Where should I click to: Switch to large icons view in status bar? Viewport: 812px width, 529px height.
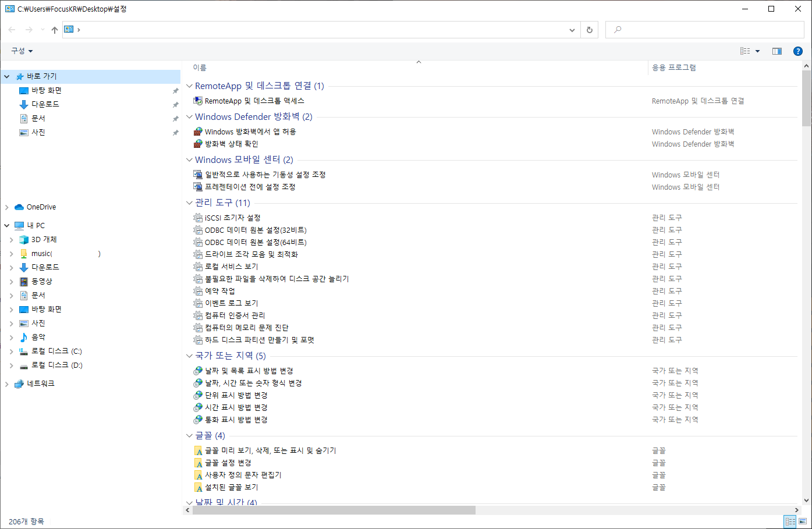pos(802,522)
